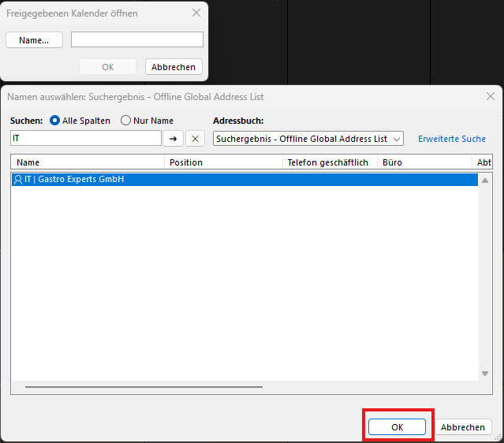
Task: Click the scroll up arrow in results list
Action: (485, 178)
